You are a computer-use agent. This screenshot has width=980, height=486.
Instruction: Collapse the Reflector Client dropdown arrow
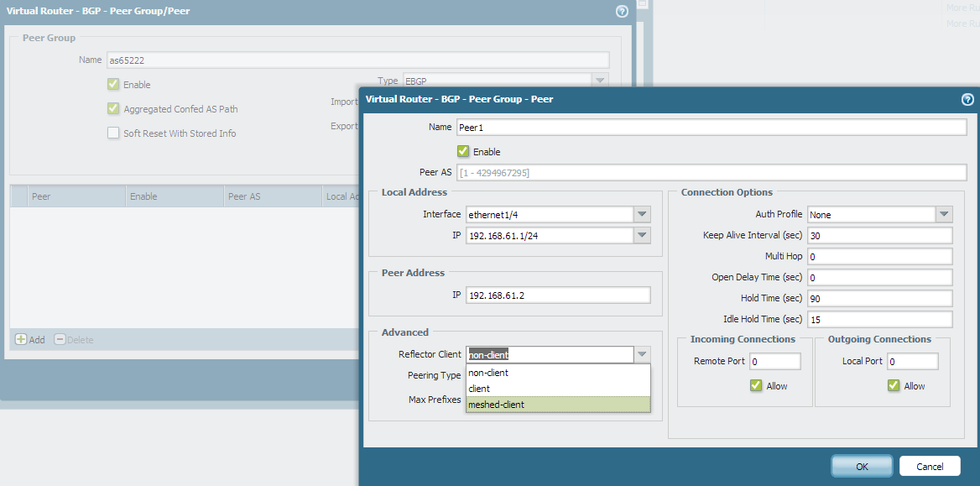(x=642, y=354)
